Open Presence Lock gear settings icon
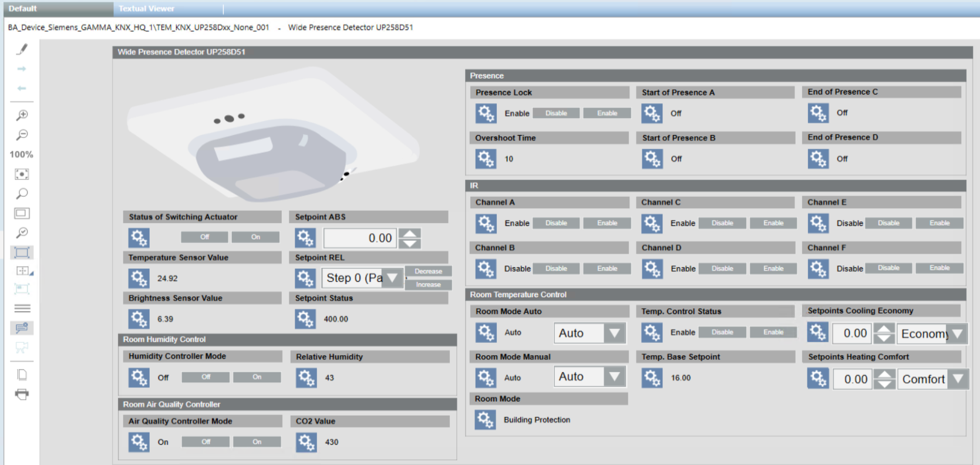 click(x=486, y=113)
